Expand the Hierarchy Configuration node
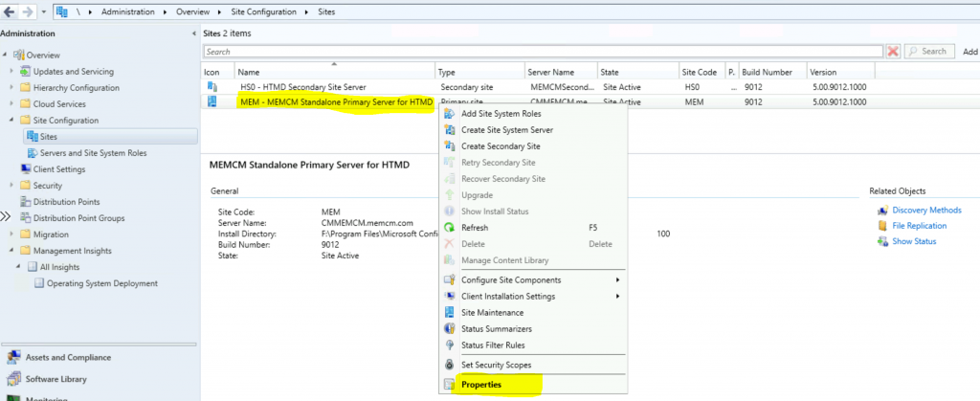The image size is (980, 401). pos(11,88)
